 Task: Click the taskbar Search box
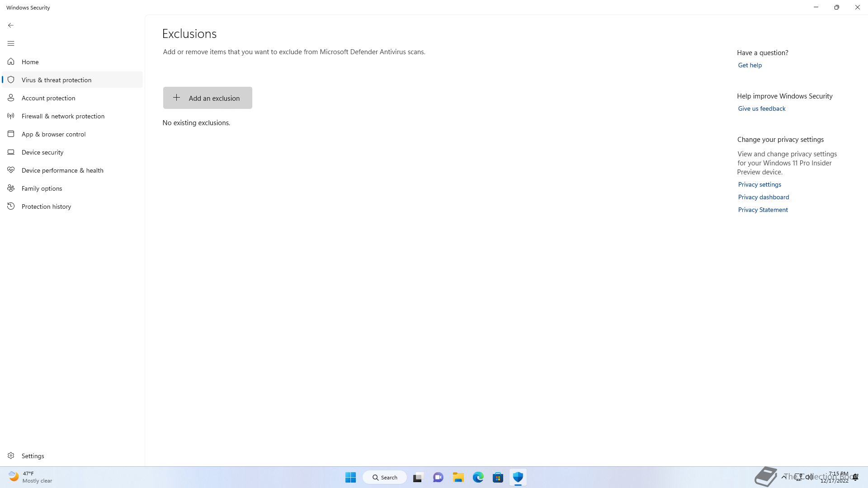click(385, 477)
